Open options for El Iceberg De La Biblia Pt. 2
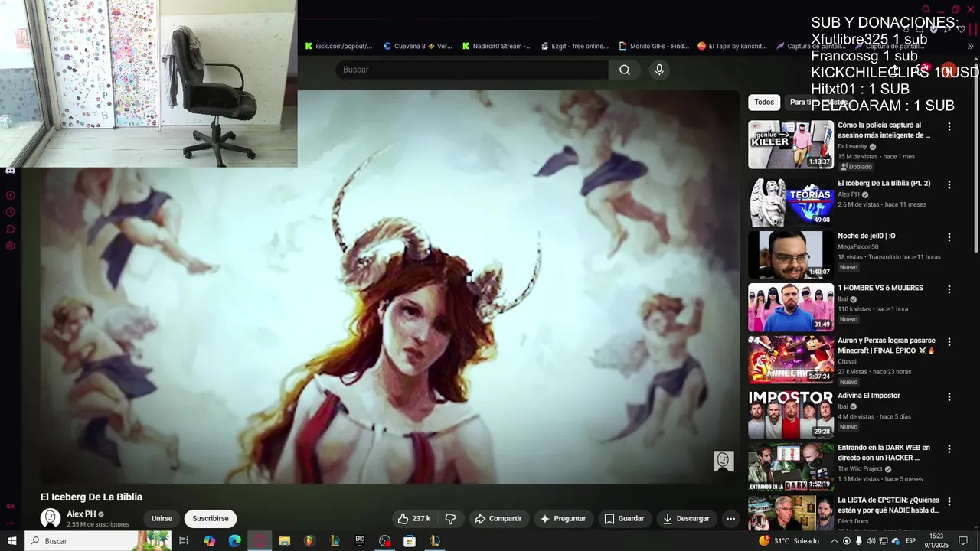Image resolution: width=980 pixels, height=551 pixels. [949, 184]
